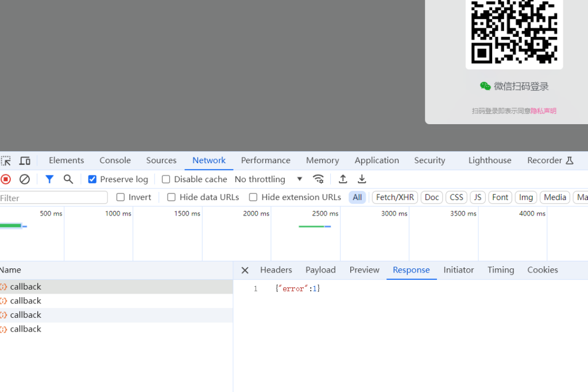The width and height of the screenshot is (588, 392).
Task: Close the request details pane
Action: [x=245, y=270]
